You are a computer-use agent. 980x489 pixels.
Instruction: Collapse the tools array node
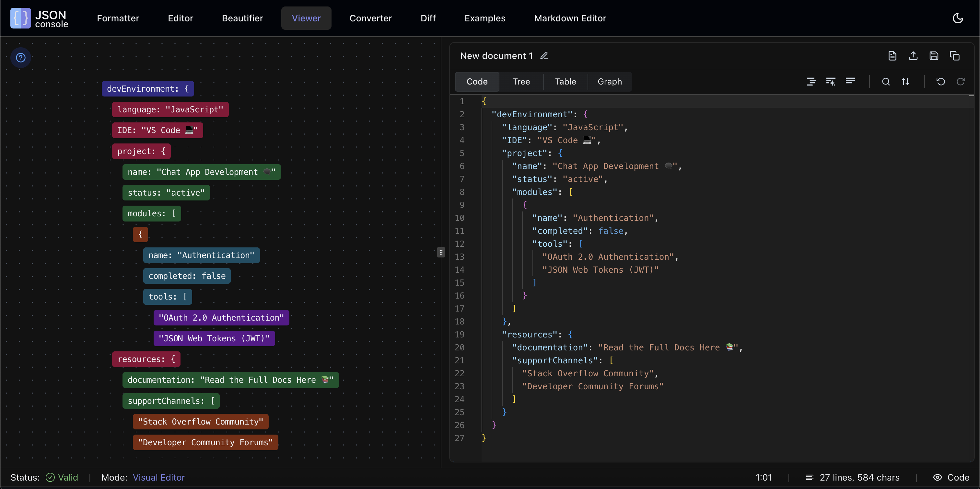click(x=168, y=297)
